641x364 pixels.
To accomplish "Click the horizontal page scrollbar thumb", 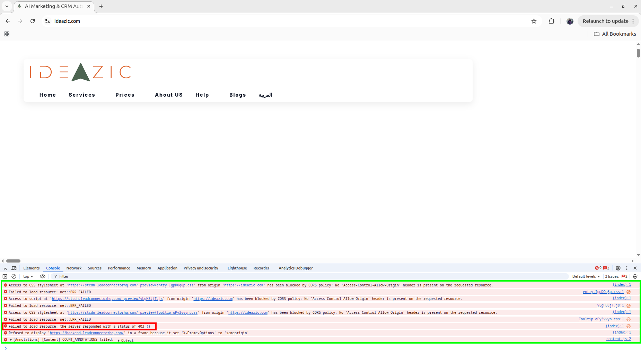I will [14, 261].
